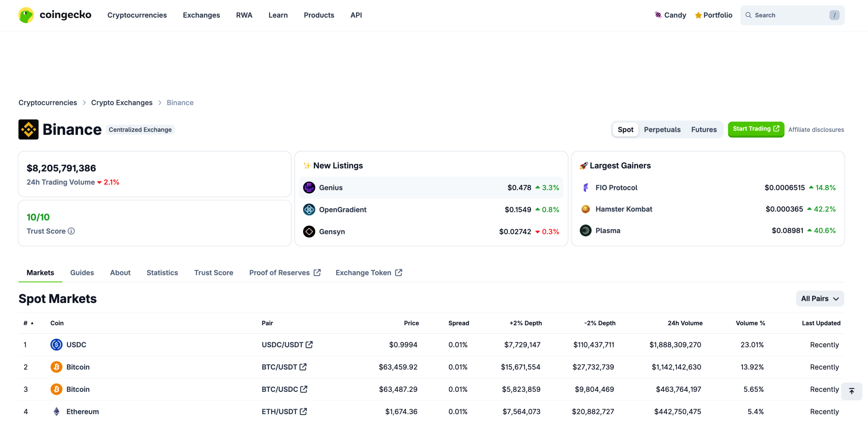
Task: Switch market type to Futures
Action: 704,129
